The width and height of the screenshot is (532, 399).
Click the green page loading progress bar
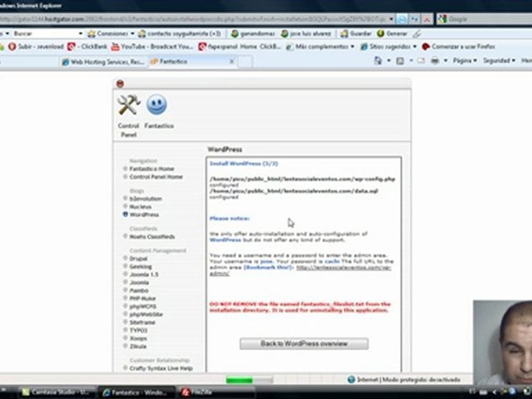pos(249,380)
